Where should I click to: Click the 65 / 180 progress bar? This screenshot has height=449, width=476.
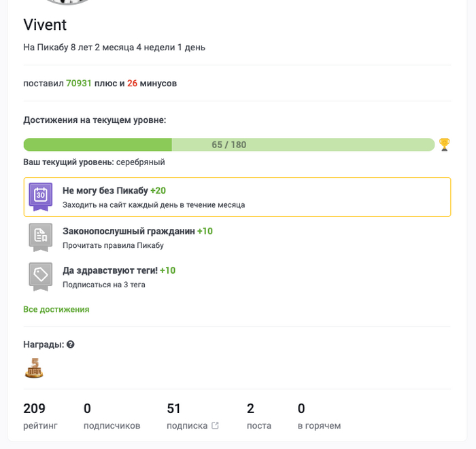point(228,145)
